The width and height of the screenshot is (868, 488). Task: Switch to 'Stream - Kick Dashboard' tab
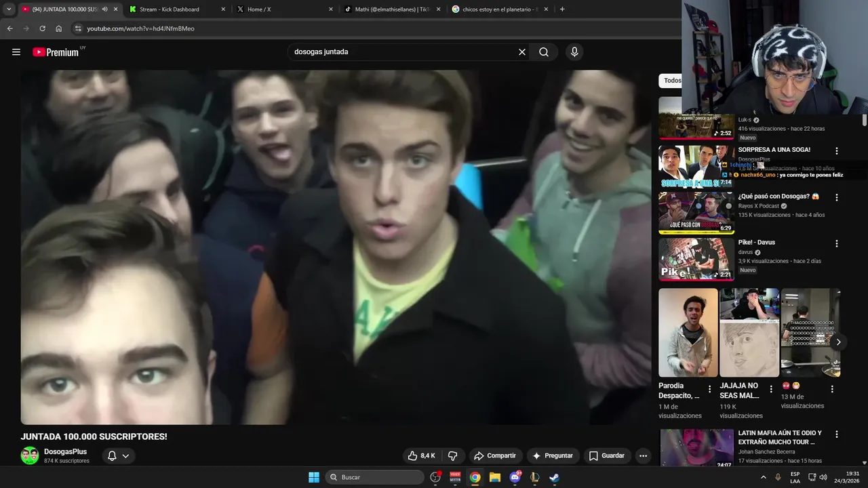(x=170, y=9)
